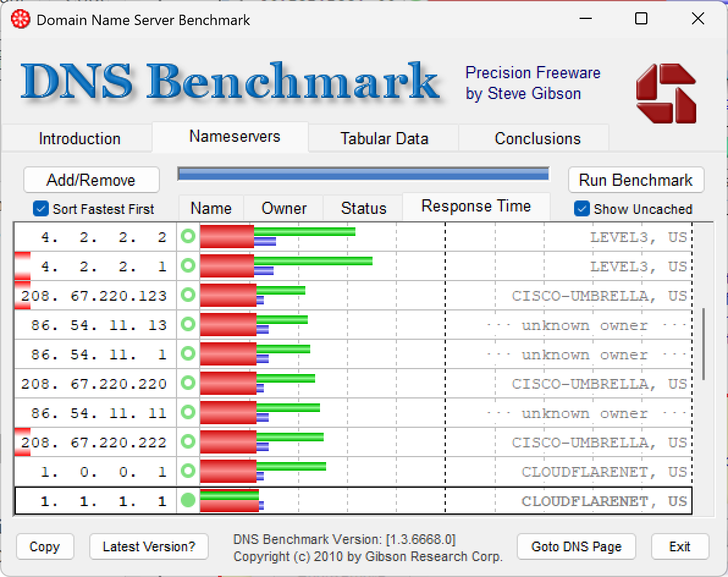Open the Tabular Data tab

384,138
